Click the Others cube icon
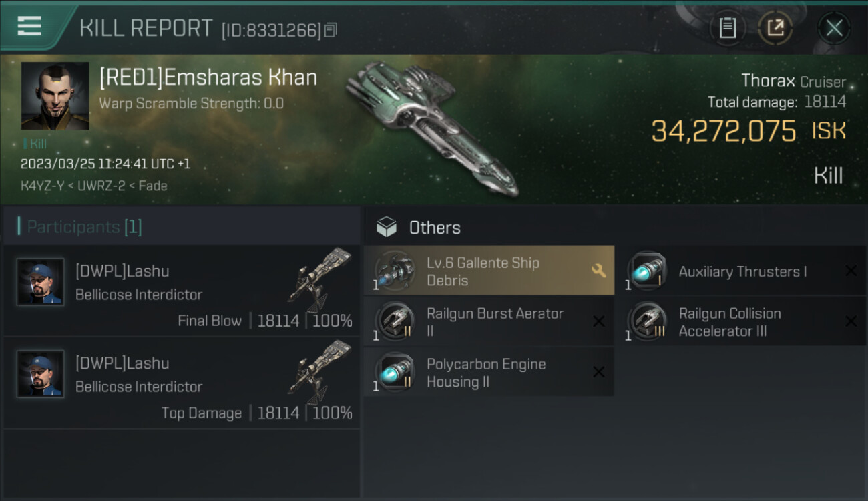 point(386,228)
